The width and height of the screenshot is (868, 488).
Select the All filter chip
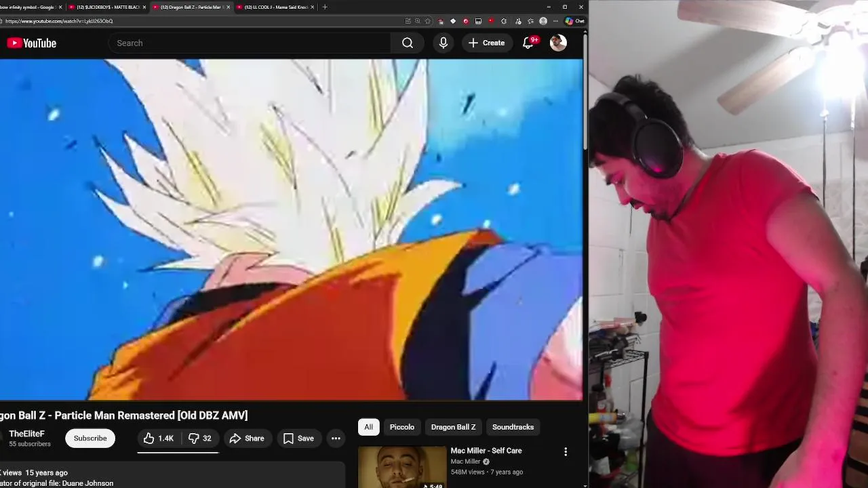pos(368,427)
